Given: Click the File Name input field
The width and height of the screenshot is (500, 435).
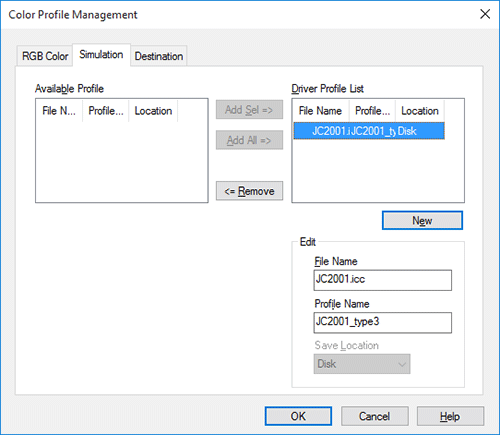Looking at the screenshot, I should [x=383, y=280].
